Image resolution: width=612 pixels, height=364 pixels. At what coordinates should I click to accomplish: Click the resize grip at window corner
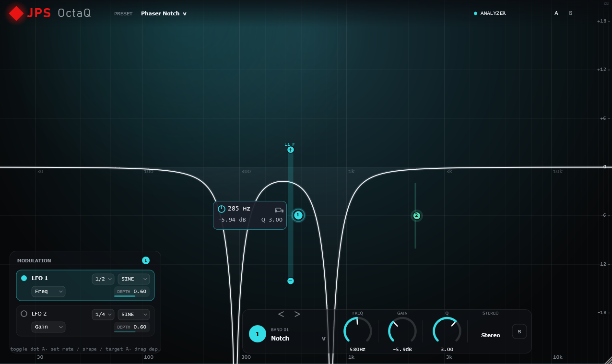pos(608,360)
